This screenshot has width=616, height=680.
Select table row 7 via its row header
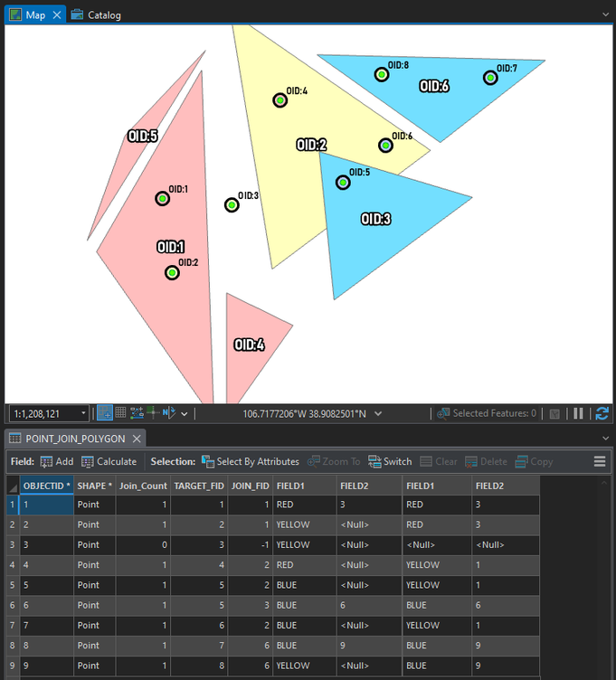click(13, 626)
